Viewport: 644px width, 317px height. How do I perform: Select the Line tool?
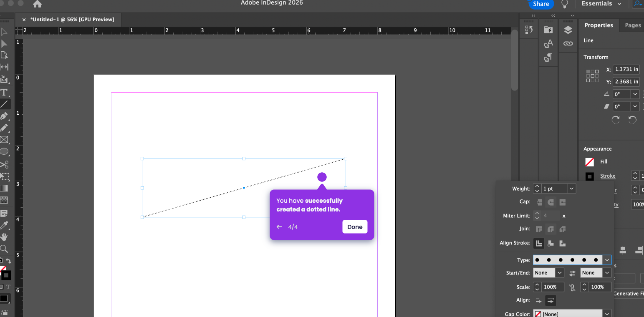[x=4, y=104]
